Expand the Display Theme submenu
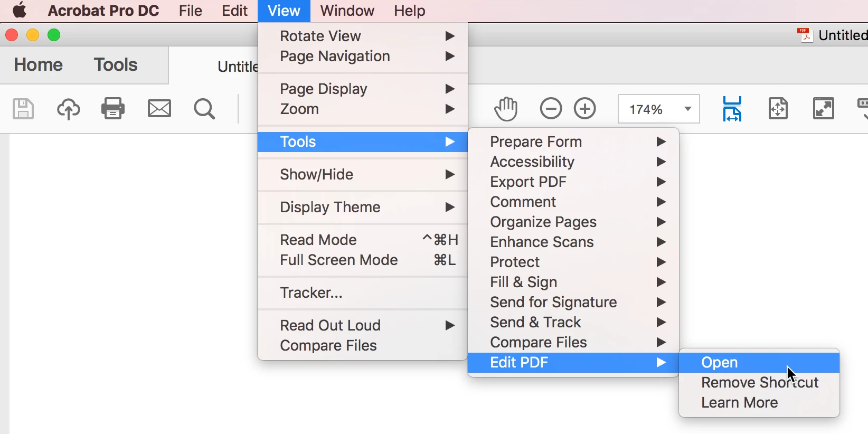868x434 pixels. [x=363, y=207]
